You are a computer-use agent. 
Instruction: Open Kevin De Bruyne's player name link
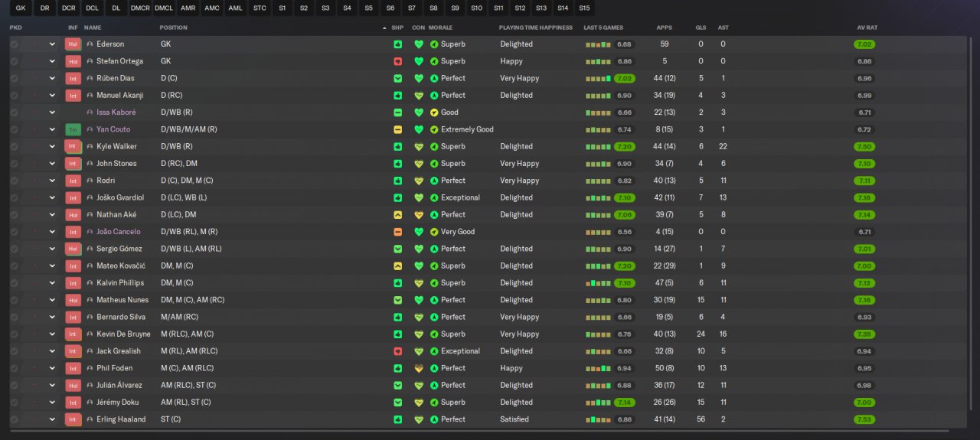(123, 334)
